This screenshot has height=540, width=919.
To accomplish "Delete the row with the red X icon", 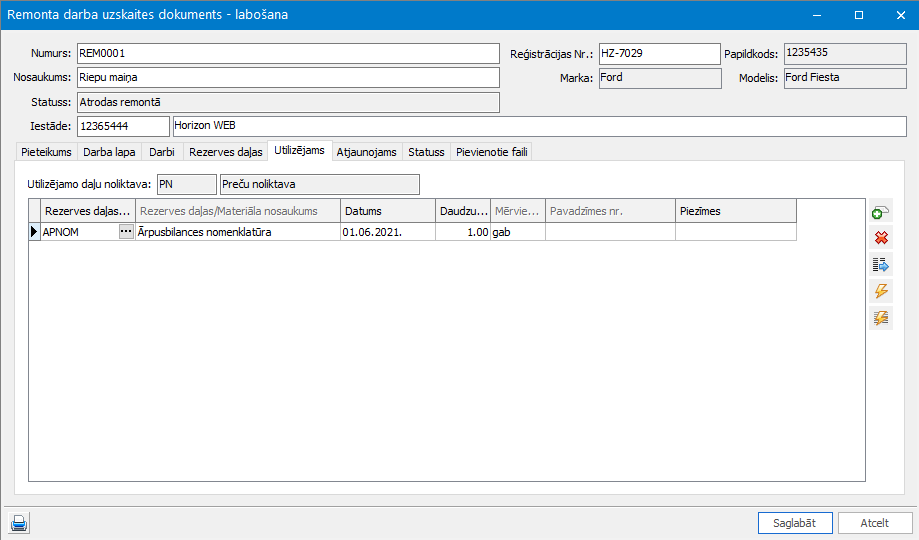I will tap(880, 238).
